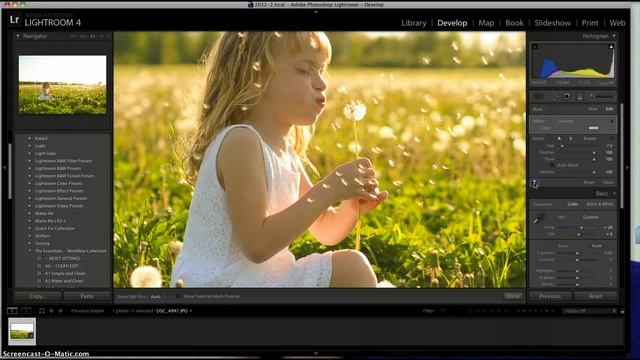Switch to the Web module
The width and height of the screenshot is (640, 360).
click(617, 23)
